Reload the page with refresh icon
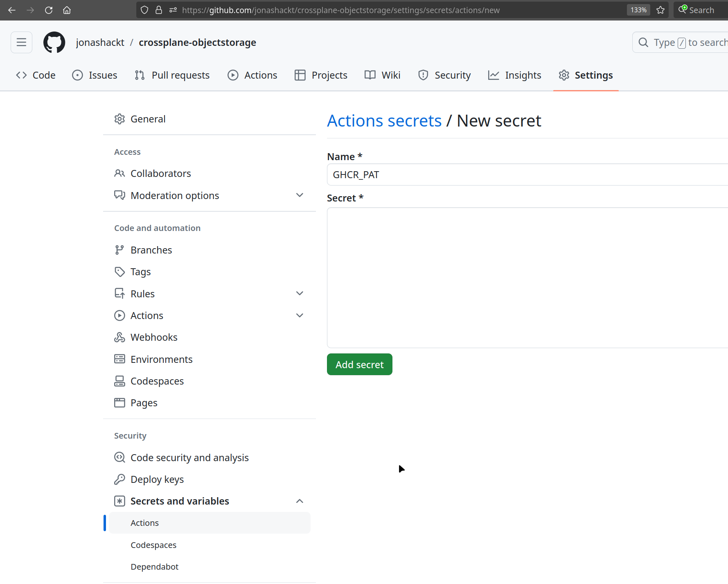This screenshot has height=584, width=728. pos(49,10)
